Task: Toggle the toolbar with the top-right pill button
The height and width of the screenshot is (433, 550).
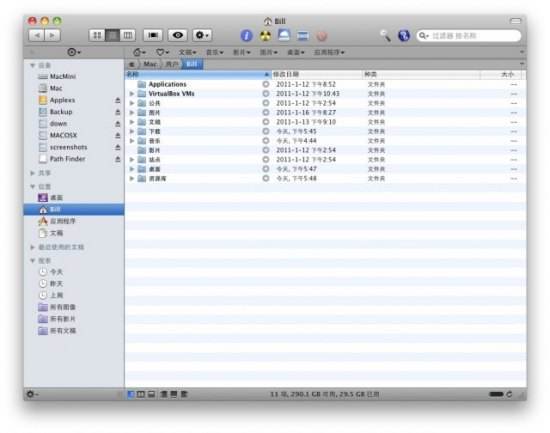Action: pos(515,21)
